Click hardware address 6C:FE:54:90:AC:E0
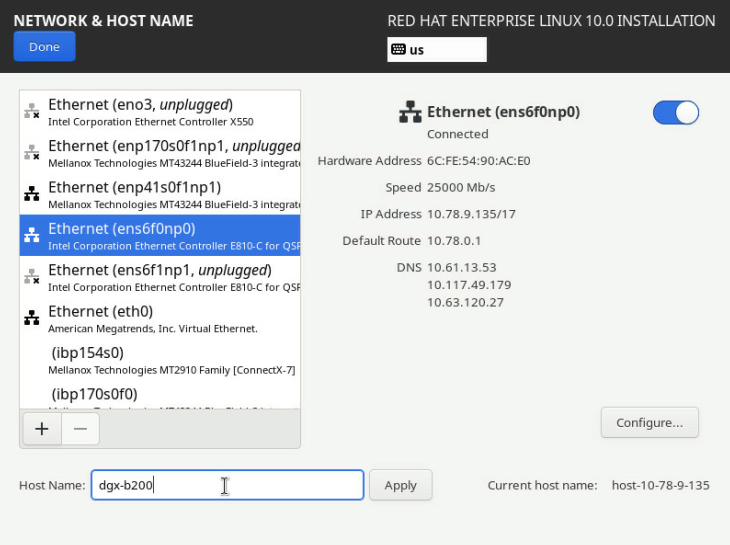 (479, 161)
